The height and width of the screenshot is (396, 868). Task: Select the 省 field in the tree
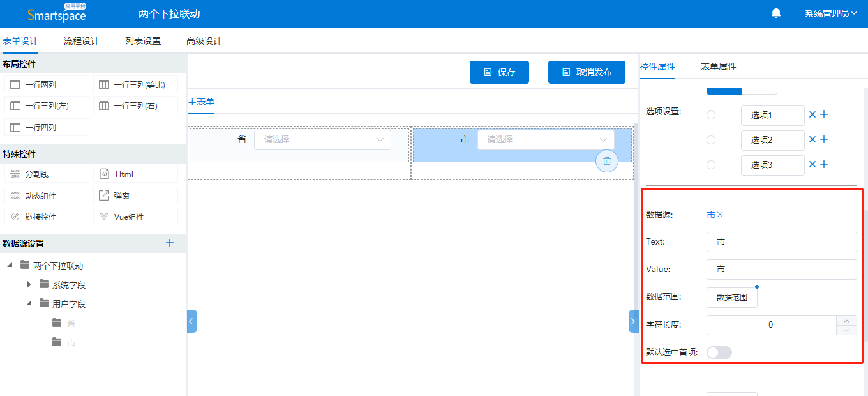(x=71, y=323)
